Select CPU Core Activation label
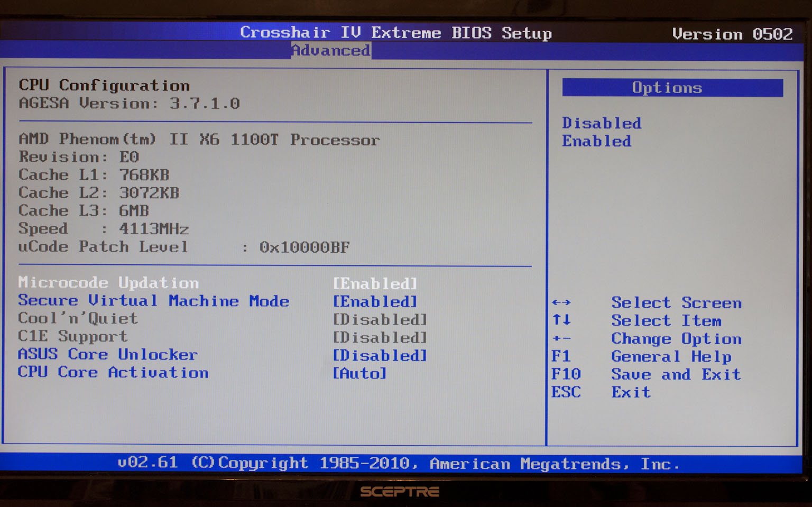The height and width of the screenshot is (507, 812). (x=113, y=372)
